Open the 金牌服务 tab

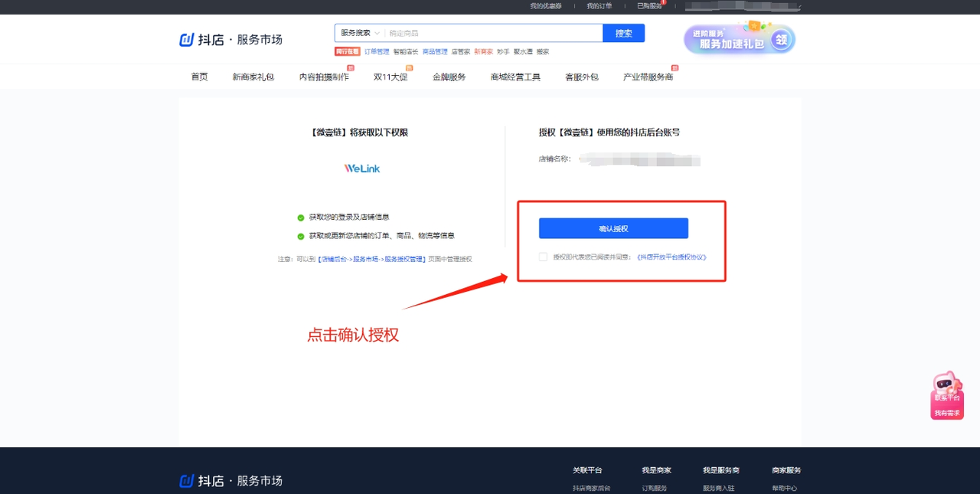pos(449,77)
